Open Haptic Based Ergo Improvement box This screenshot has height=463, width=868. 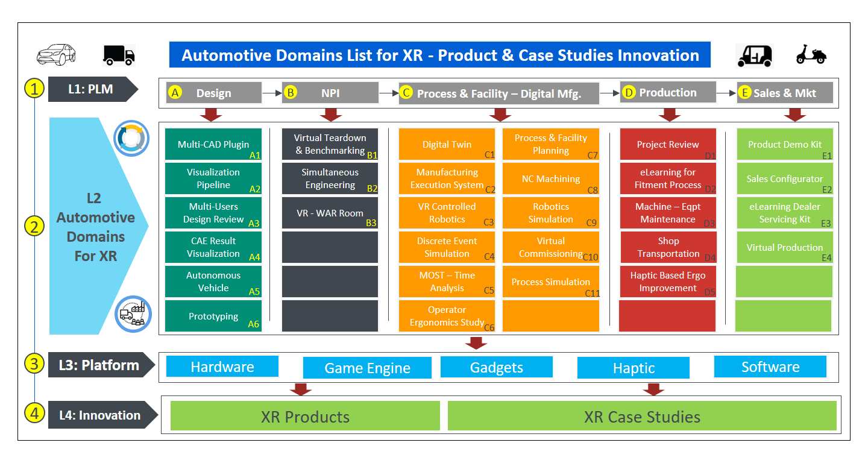click(x=668, y=282)
